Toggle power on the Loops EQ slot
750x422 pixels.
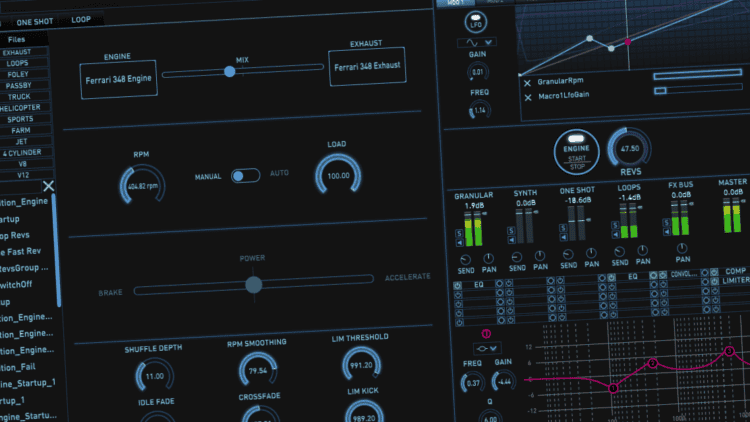612,278
